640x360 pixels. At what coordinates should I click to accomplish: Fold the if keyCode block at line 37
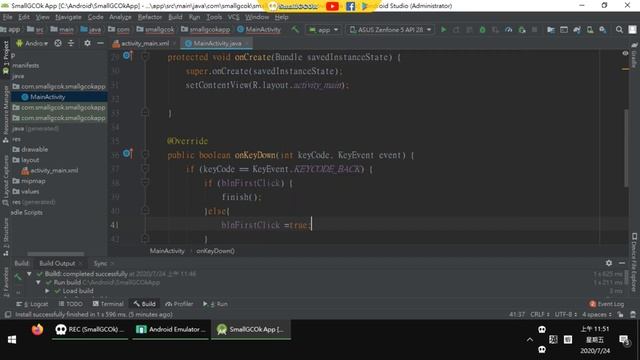pyautogui.click(x=145, y=169)
